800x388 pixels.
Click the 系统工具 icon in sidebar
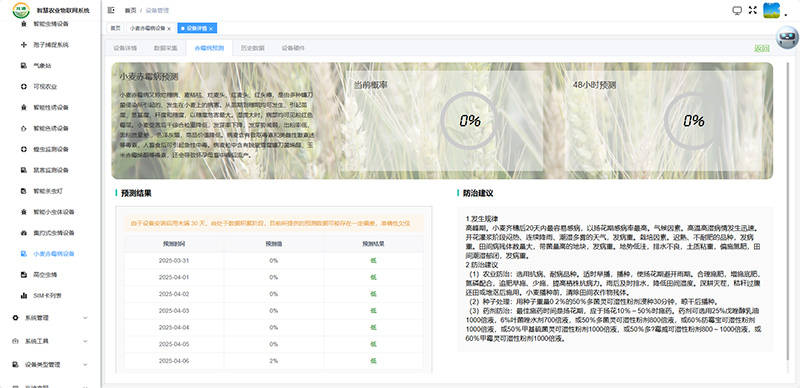15,341
